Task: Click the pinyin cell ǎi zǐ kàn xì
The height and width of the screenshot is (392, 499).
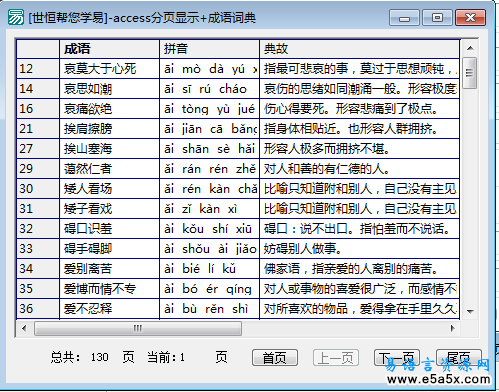Action: coord(209,209)
